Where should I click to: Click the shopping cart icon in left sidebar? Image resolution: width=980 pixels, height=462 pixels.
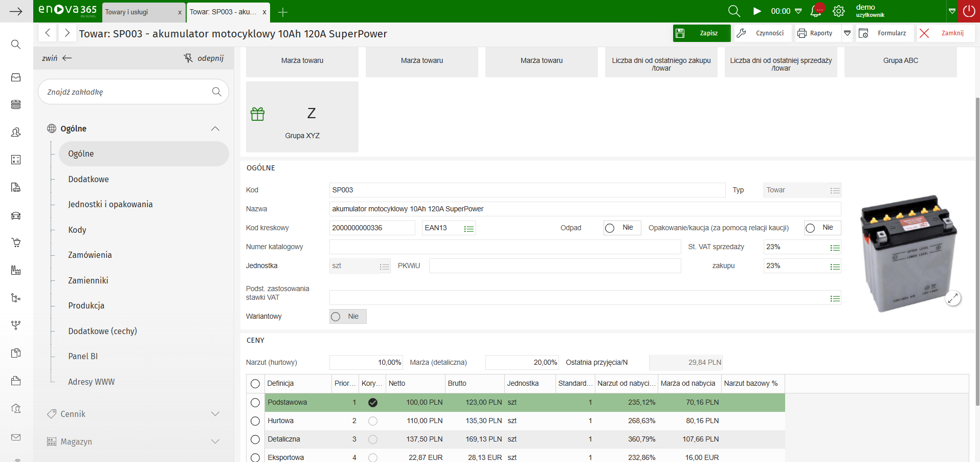coord(16,243)
